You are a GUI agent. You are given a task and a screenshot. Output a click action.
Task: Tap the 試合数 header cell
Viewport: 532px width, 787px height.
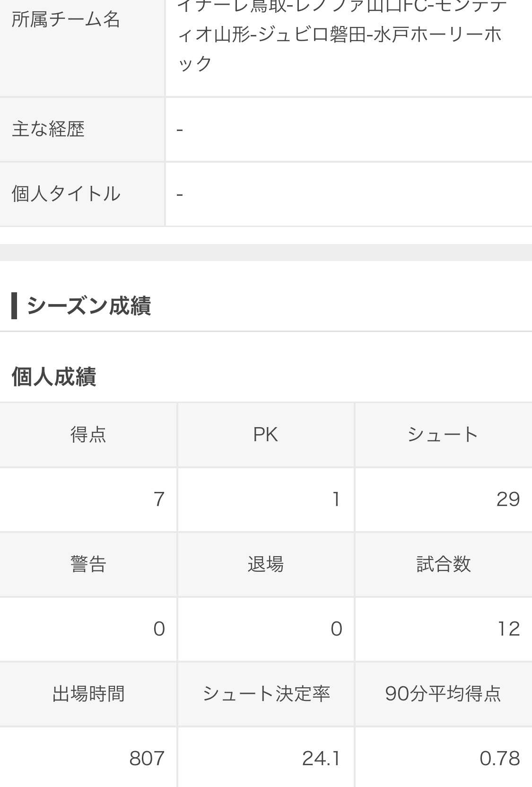[x=443, y=564]
